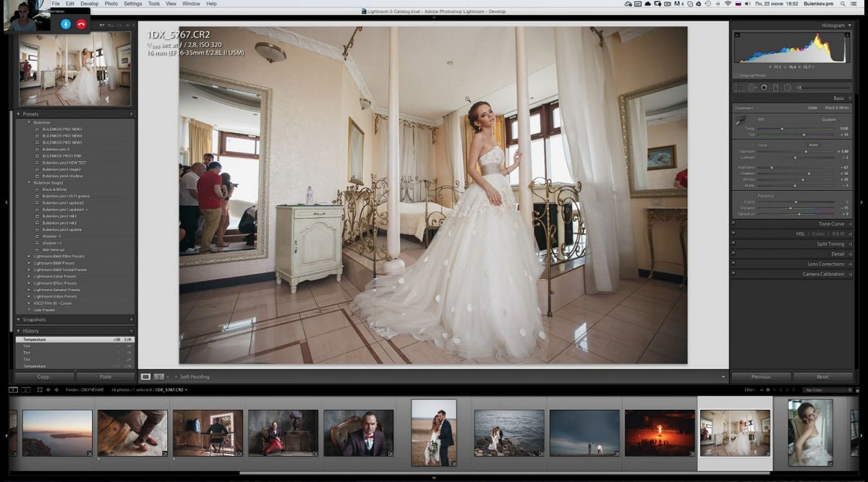Click the Saturation slider handle
The image size is (868, 482).
(x=799, y=214)
